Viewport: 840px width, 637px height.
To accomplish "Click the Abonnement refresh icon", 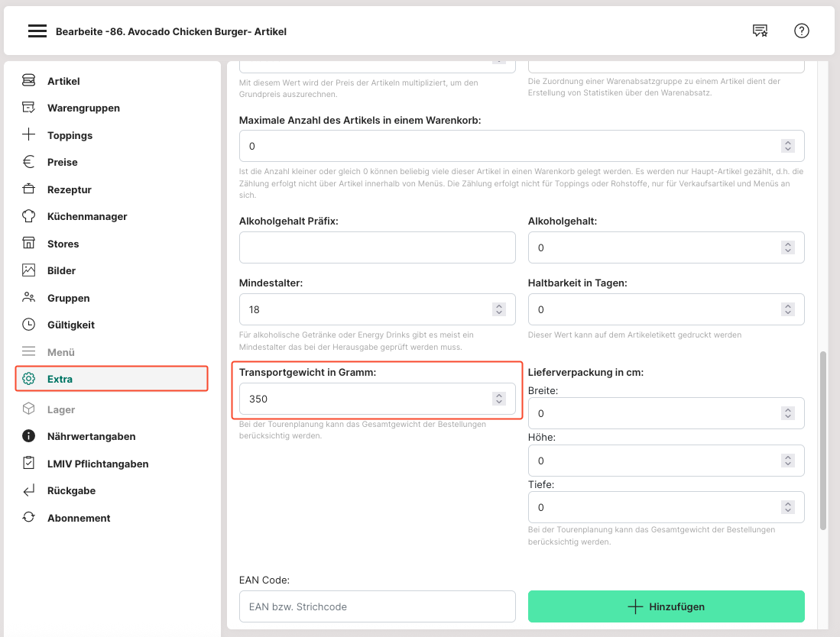I will click(x=29, y=518).
